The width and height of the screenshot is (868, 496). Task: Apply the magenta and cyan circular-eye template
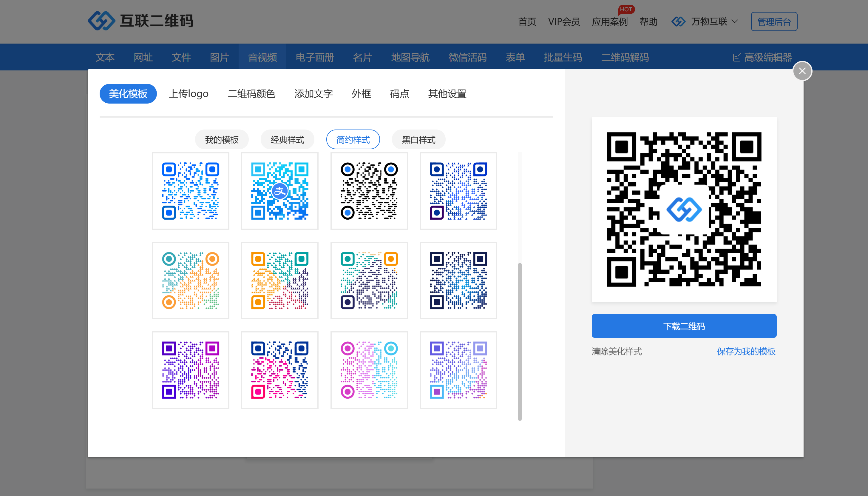(x=369, y=370)
